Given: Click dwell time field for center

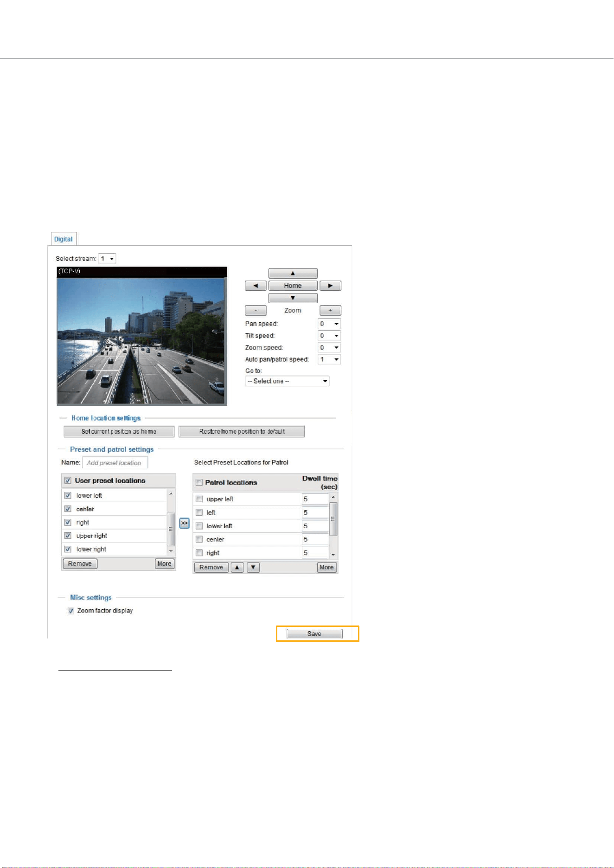Looking at the screenshot, I should point(315,539).
